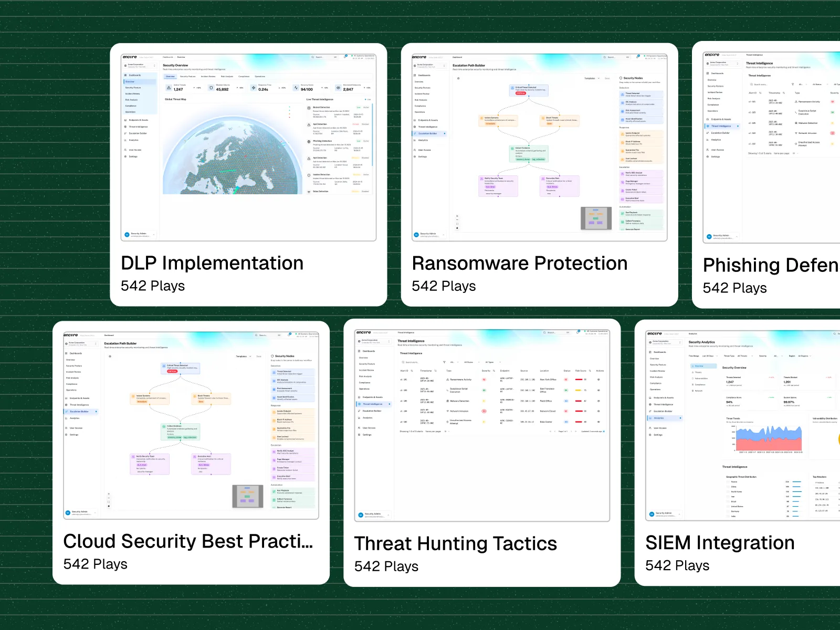Click "542 Plays" under SIEM Integration
This screenshot has height=630, width=840.
tap(677, 565)
